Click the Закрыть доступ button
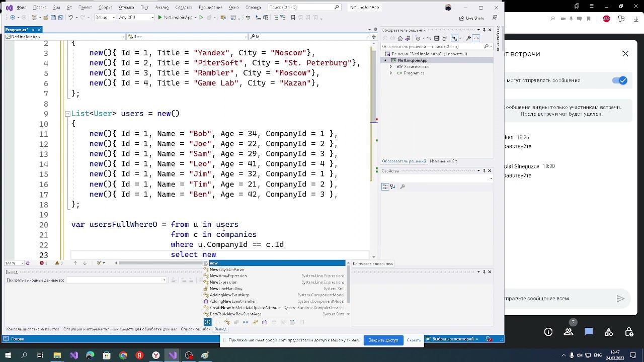 pyautogui.click(x=383, y=340)
